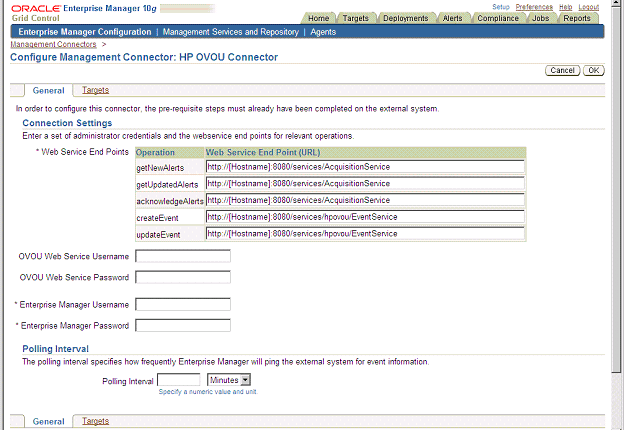Select the Jobs tab
This screenshot has width=624, height=430.
click(540, 18)
